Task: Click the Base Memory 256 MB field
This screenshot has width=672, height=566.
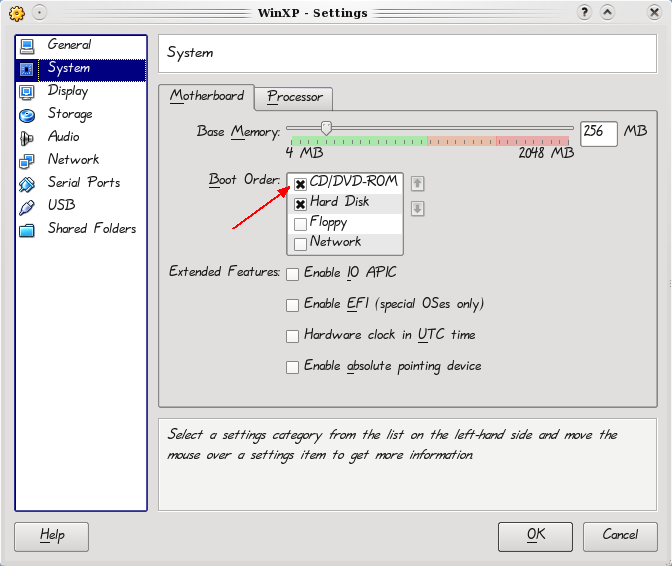Action: pyautogui.click(x=598, y=133)
